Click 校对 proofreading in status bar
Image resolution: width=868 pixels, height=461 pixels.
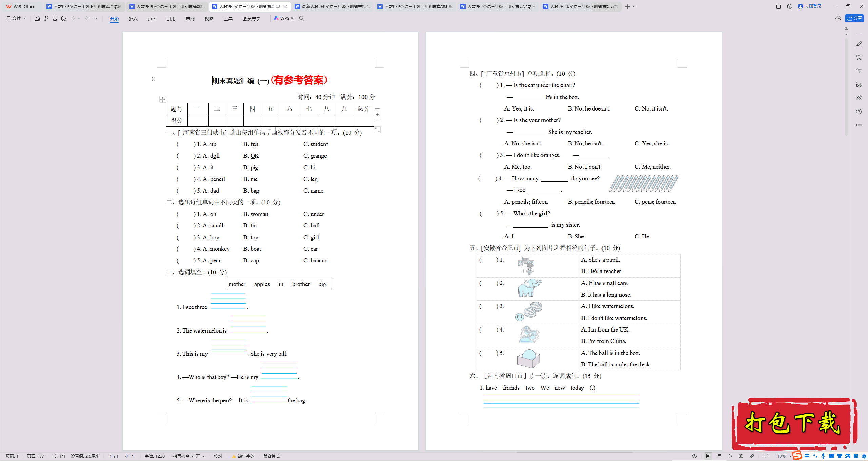coord(218,456)
